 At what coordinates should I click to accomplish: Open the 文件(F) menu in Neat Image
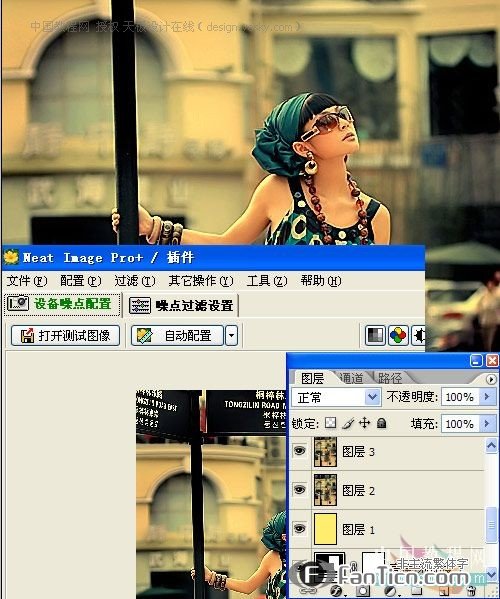pos(27,281)
